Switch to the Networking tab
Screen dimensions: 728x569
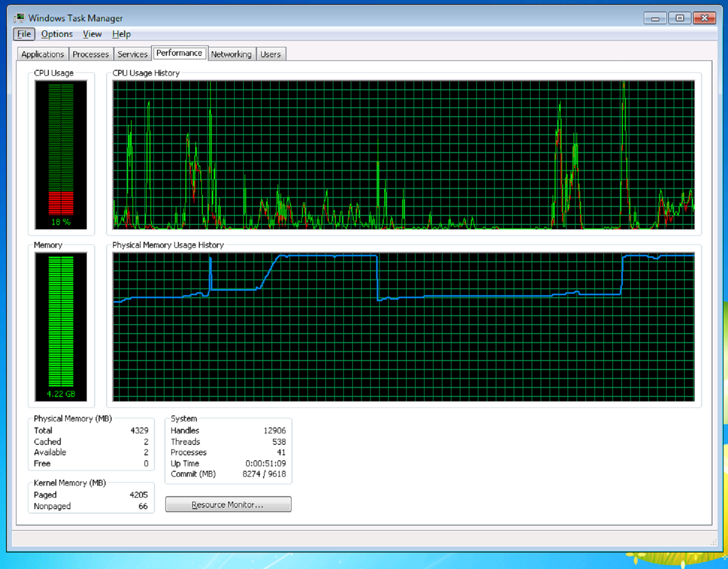[x=231, y=54]
